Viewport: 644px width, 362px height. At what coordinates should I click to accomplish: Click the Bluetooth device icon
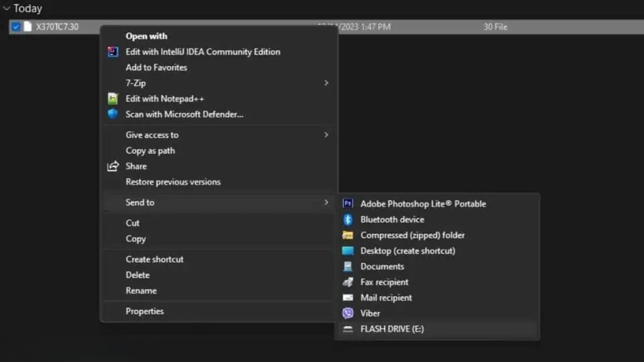pos(347,219)
